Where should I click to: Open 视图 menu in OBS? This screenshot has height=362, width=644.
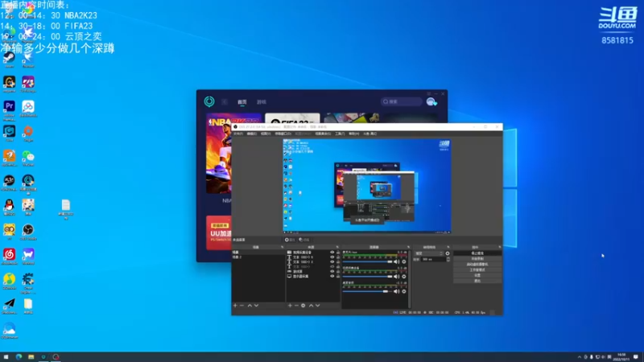pos(266,134)
